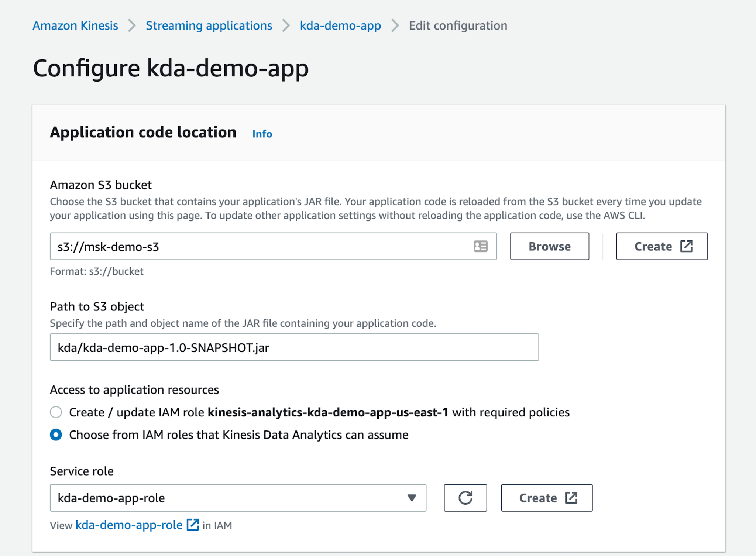Screen dimensions: 756x556
Task: Click the refresh icon beside Service role
Action: [465, 498]
